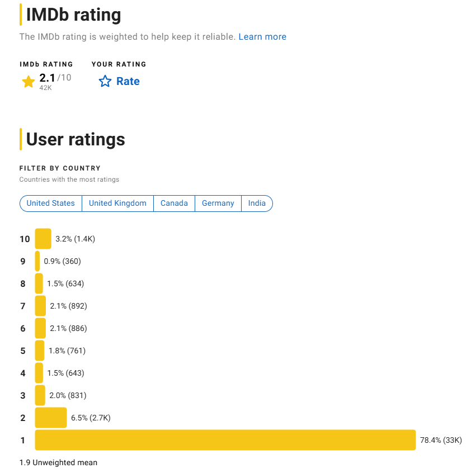Click the yellow IMDb rating star icon
This screenshot has width=476, height=473.
click(x=28, y=81)
